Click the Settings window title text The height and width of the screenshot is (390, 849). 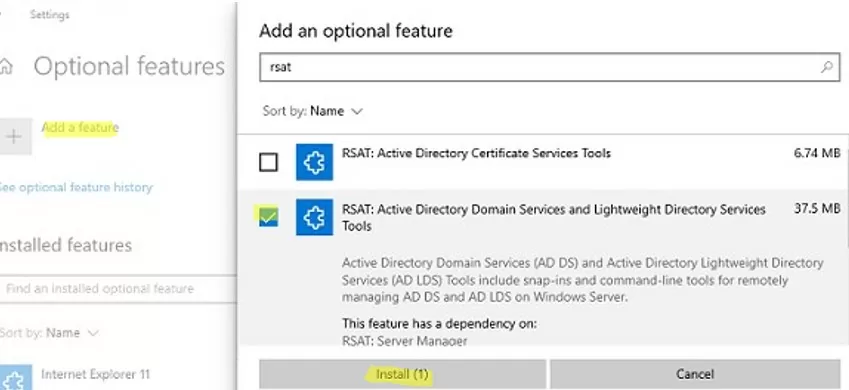[x=50, y=15]
